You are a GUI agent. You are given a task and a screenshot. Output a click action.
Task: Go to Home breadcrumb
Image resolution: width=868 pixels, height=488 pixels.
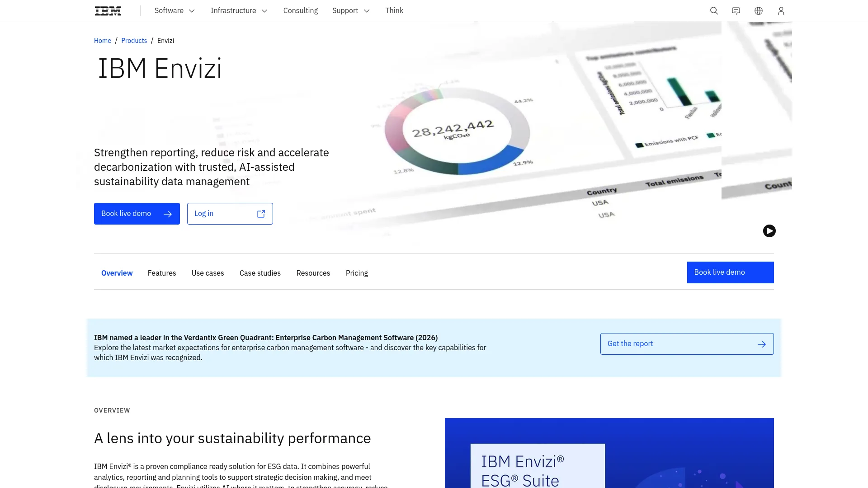pyautogui.click(x=103, y=41)
